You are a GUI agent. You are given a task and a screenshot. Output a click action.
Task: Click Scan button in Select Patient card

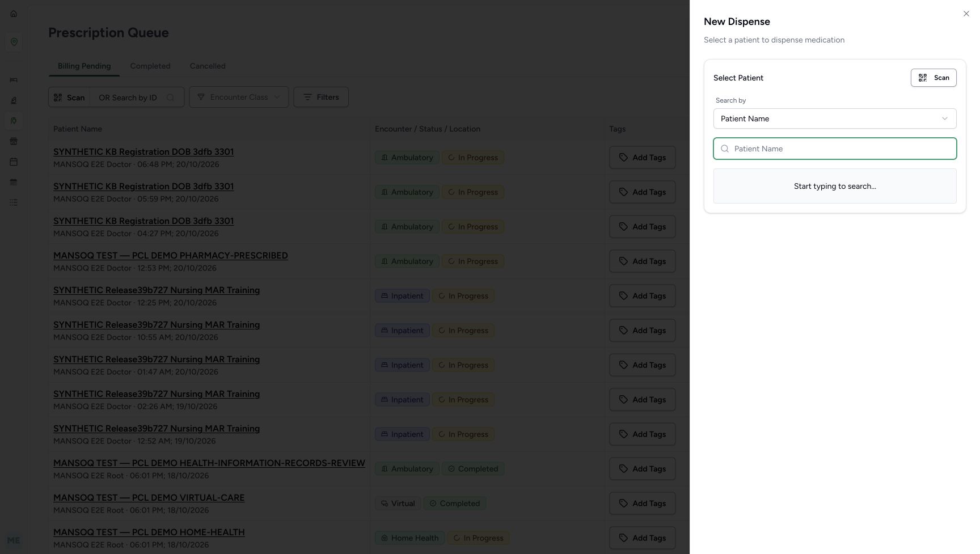933,78
